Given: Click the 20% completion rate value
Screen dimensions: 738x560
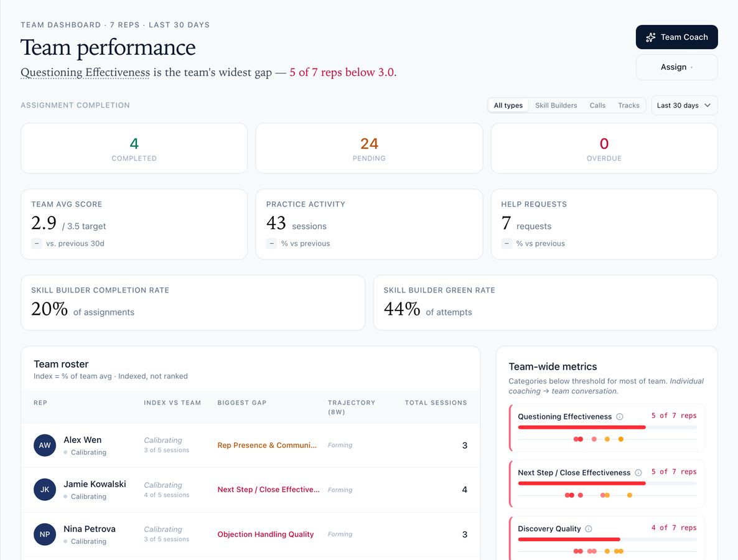Looking at the screenshot, I should point(49,309).
